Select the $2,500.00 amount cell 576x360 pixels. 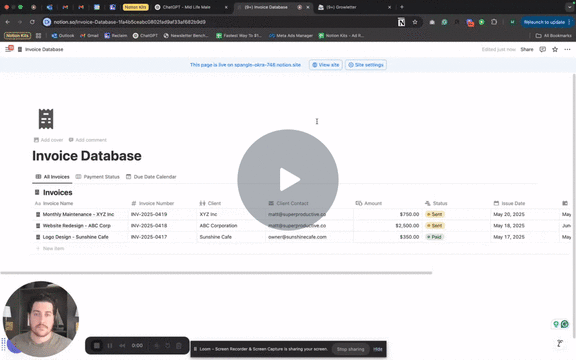[x=388, y=226]
